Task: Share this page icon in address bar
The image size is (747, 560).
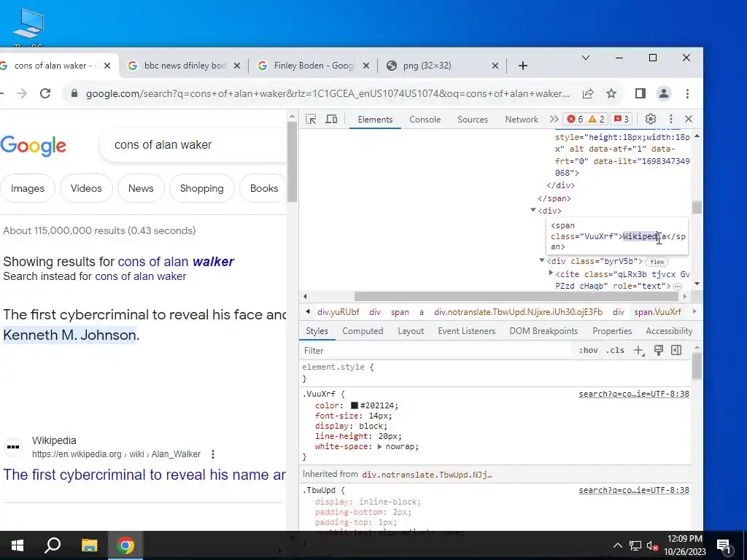Action: (588, 93)
